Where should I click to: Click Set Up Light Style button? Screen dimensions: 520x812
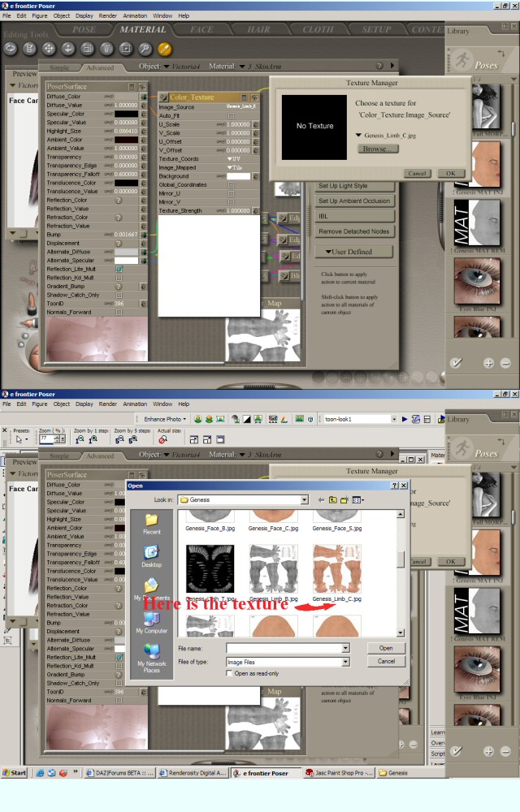[355, 186]
